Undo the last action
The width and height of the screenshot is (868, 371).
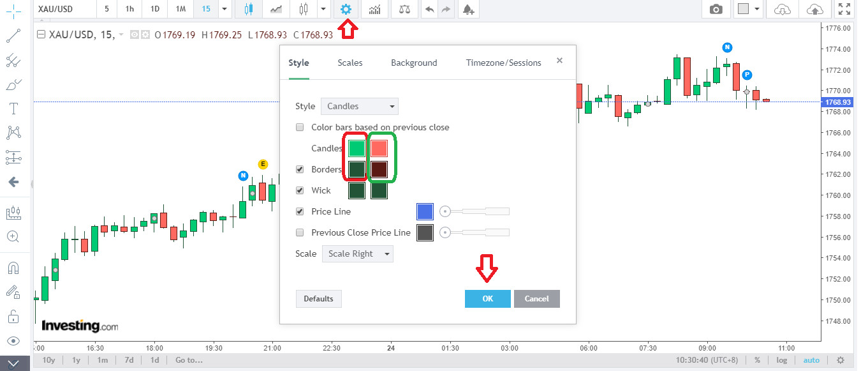click(x=430, y=9)
